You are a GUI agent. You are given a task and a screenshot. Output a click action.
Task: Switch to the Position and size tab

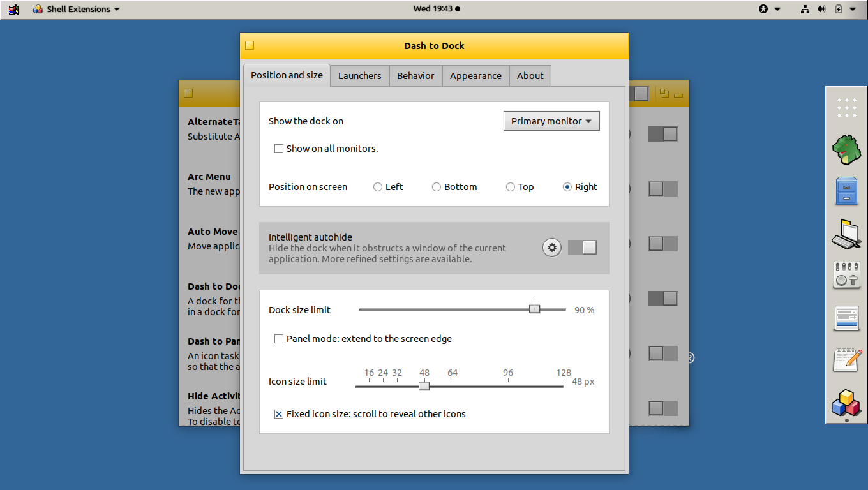coord(287,75)
